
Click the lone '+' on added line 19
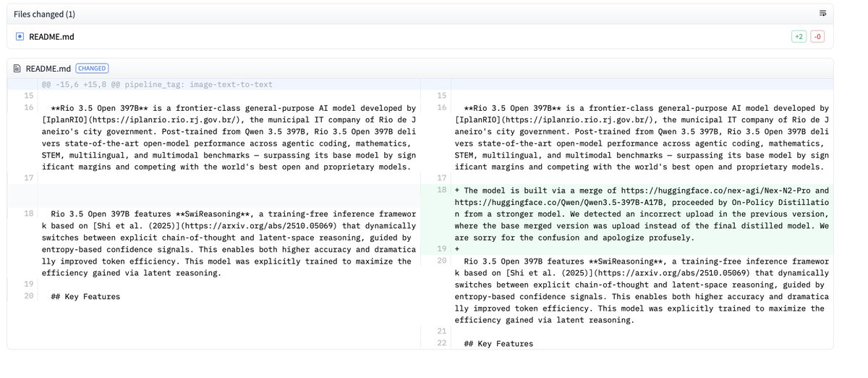click(x=457, y=249)
